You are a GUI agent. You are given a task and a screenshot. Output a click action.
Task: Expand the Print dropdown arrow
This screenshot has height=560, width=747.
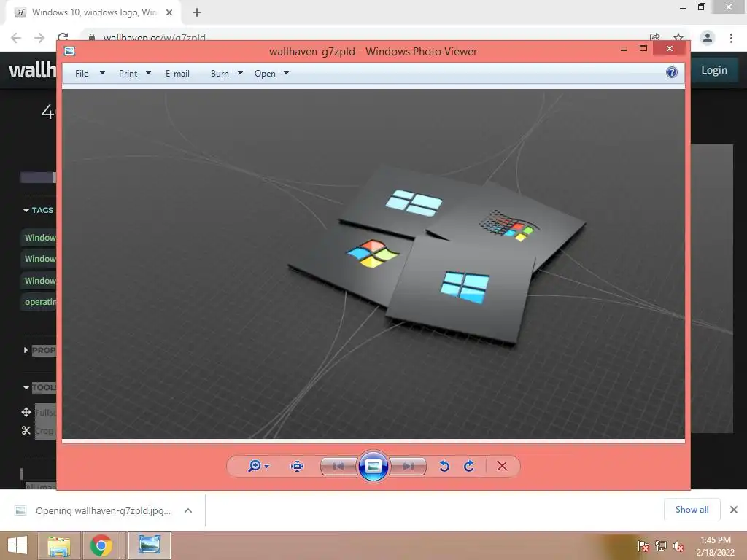pyautogui.click(x=148, y=73)
